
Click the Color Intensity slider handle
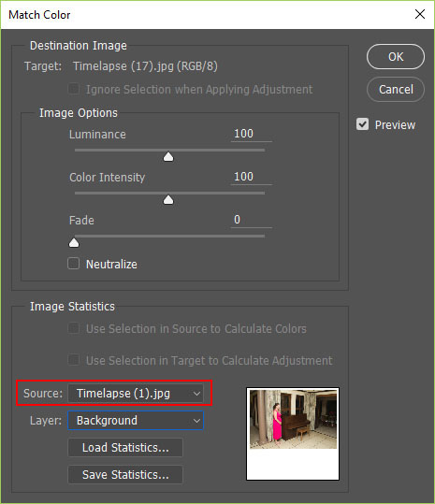click(x=168, y=200)
